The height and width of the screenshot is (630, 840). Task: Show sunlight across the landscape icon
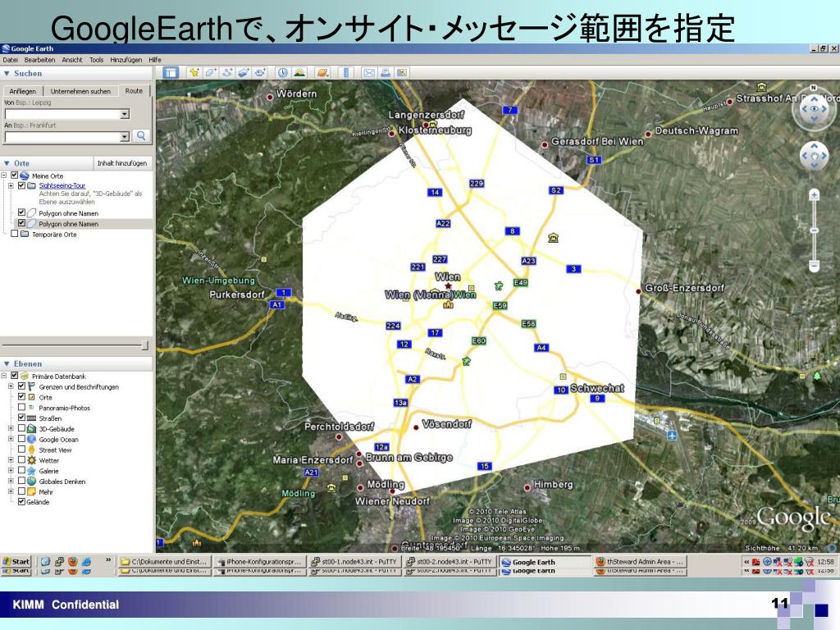pos(299,72)
